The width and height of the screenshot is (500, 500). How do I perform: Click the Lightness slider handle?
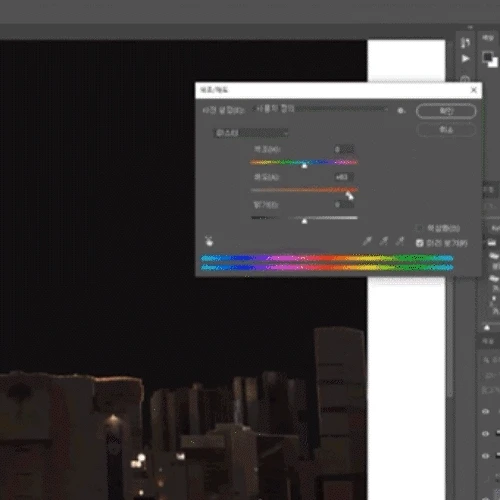[x=304, y=221]
